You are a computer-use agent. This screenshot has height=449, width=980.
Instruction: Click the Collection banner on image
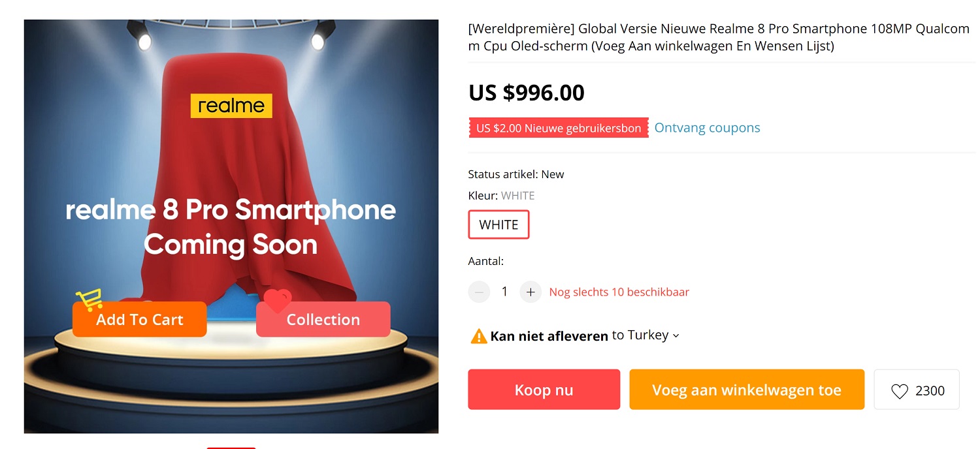click(323, 319)
